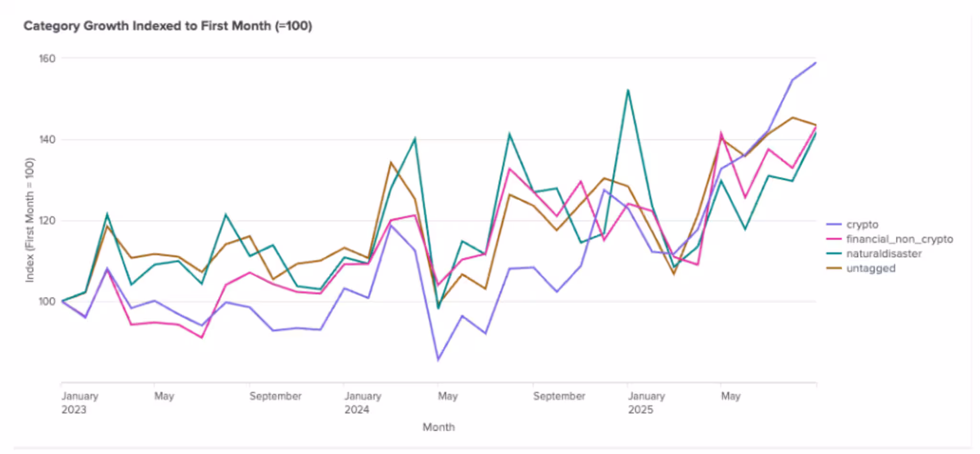Toggle naturaldisaster series via legend label
The image size is (980, 454).
pos(883,254)
